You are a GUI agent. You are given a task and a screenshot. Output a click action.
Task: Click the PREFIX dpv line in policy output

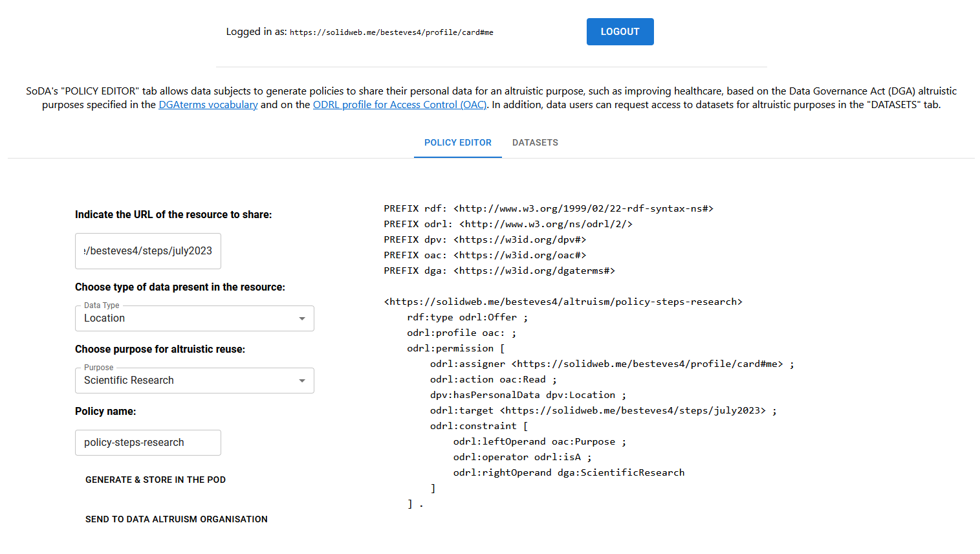(x=485, y=239)
